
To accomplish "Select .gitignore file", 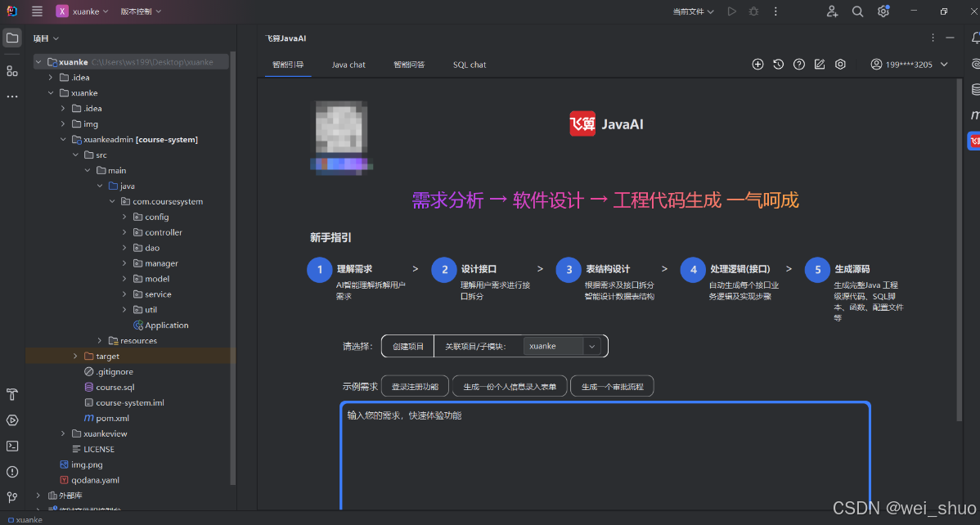I will click(109, 372).
